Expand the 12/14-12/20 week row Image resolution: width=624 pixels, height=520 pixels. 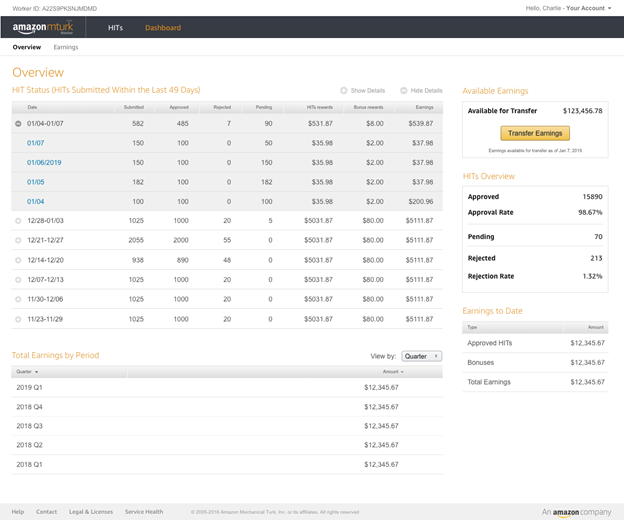[18, 260]
